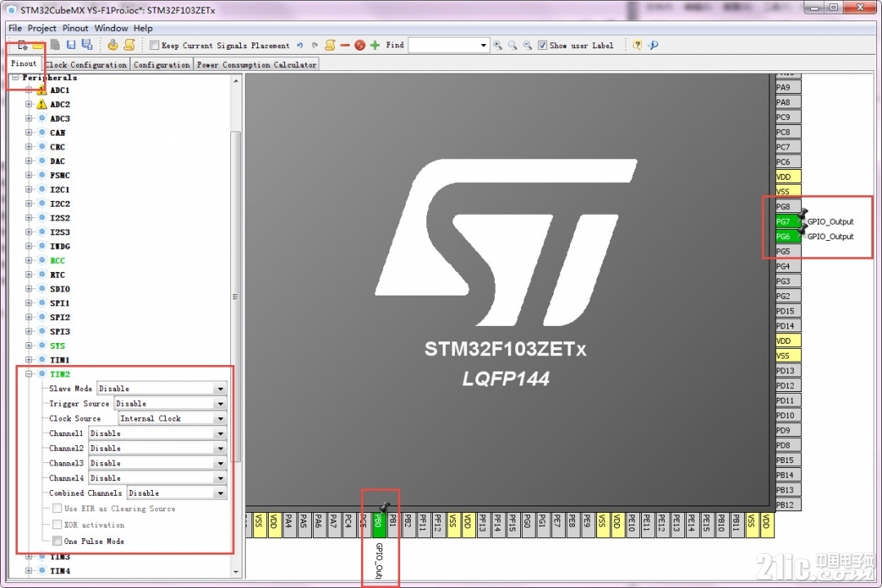Click the red circle icon
Image resolution: width=882 pixels, height=588 pixels.
[x=360, y=45]
